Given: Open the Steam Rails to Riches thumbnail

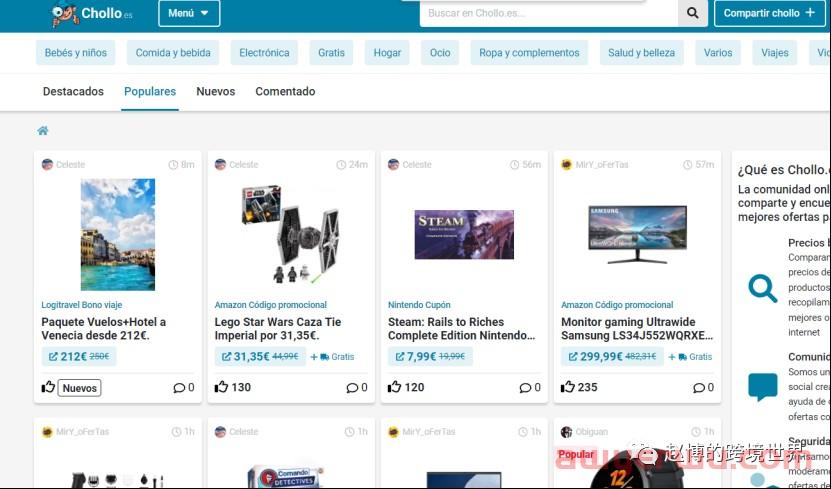Looking at the screenshot, I should click(464, 234).
